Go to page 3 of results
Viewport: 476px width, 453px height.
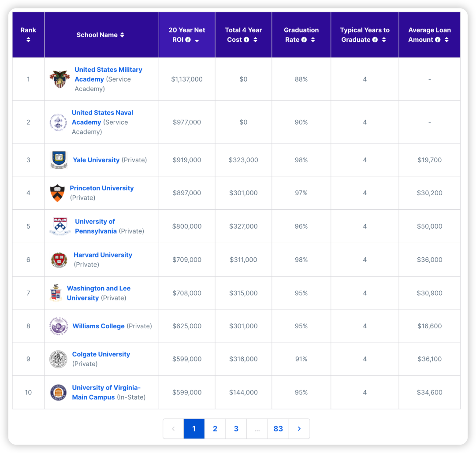pyautogui.click(x=236, y=429)
